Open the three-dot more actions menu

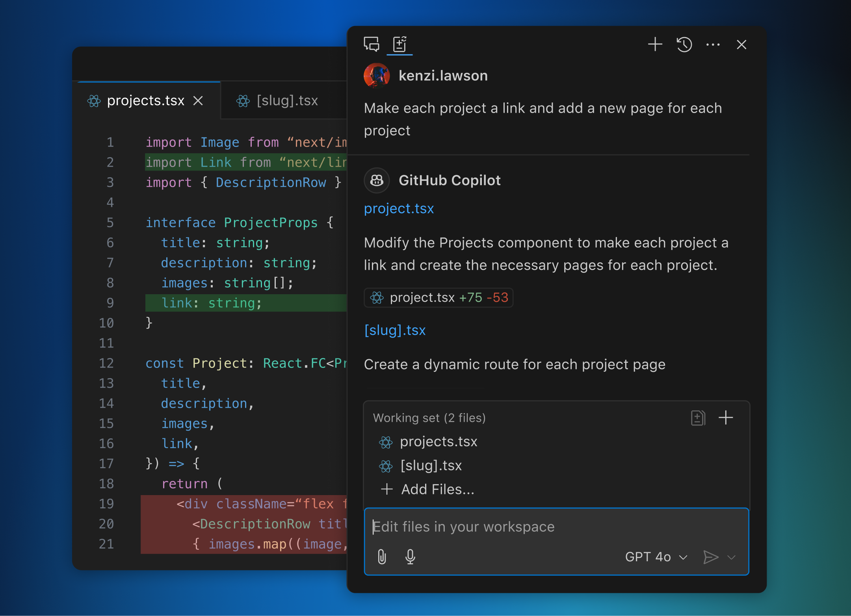click(713, 45)
